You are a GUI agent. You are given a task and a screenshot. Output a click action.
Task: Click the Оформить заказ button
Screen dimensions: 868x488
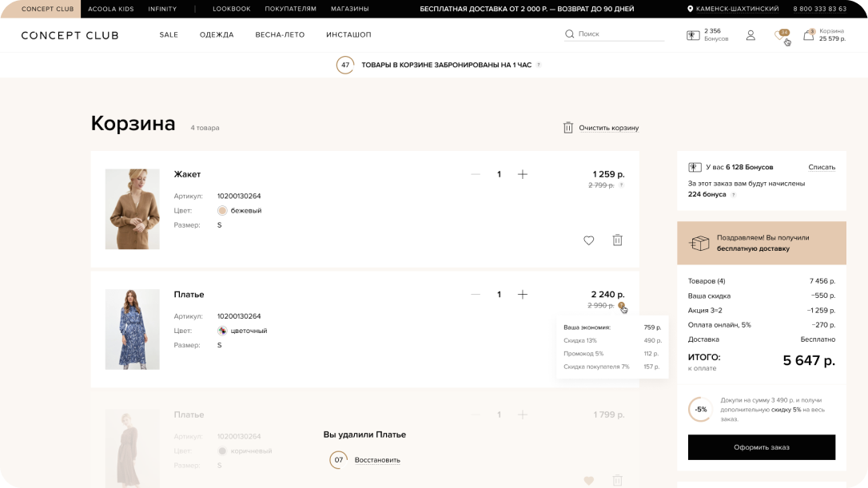761,447
